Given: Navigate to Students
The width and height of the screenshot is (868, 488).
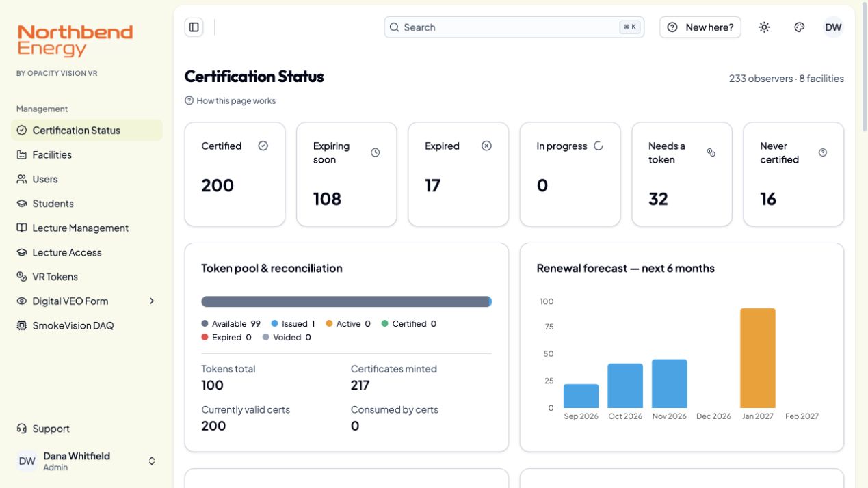Looking at the screenshot, I should [x=87, y=204].
